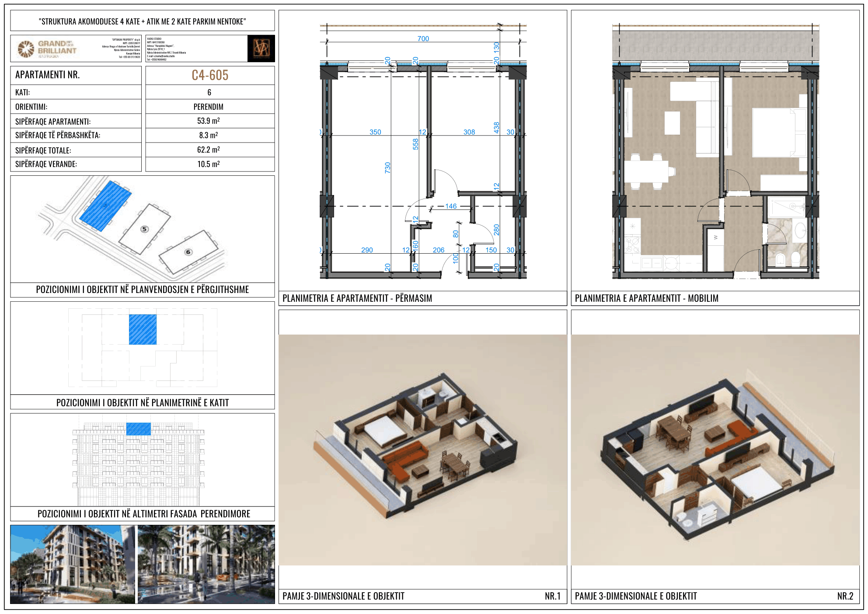Click the Grand Brilliant logo
The height and width of the screenshot is (614, 868).
click(47, 49)
